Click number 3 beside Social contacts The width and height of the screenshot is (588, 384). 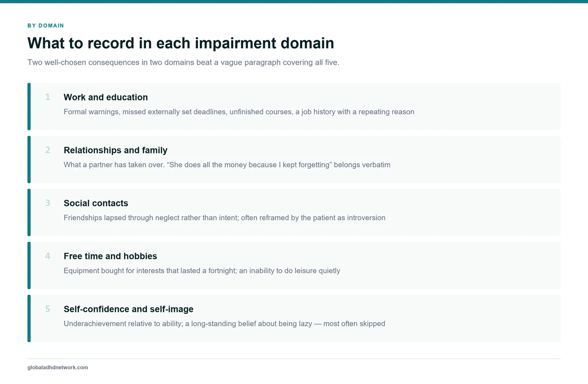48,203
